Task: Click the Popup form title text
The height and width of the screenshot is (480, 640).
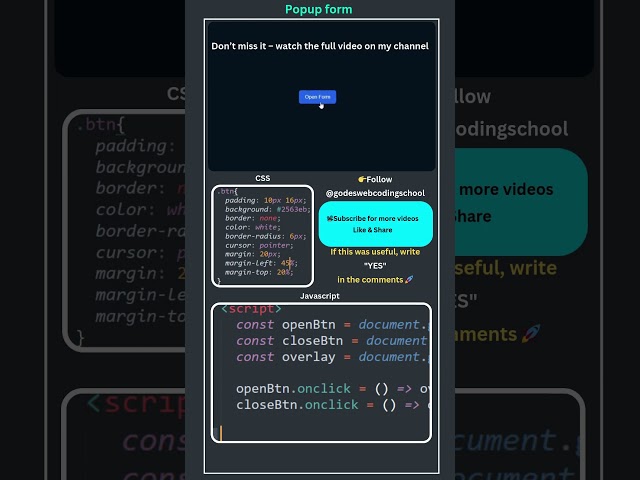Action: [x=318, y=9]
